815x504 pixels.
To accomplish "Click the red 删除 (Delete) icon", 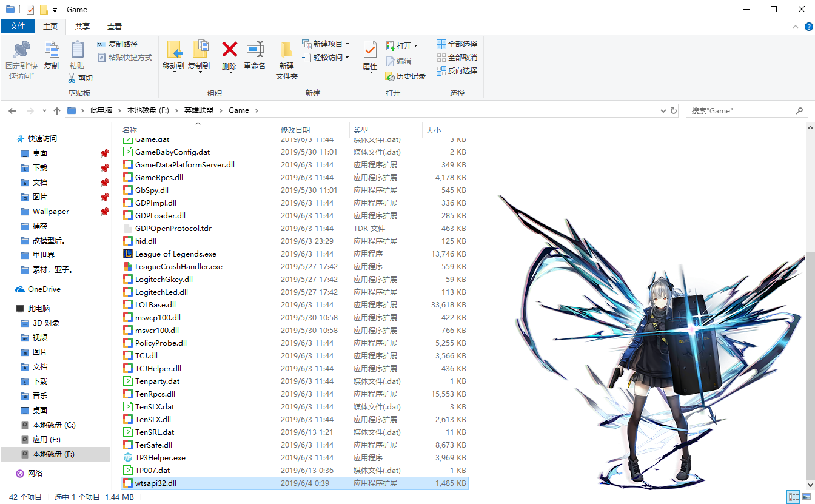I will 229,50.
